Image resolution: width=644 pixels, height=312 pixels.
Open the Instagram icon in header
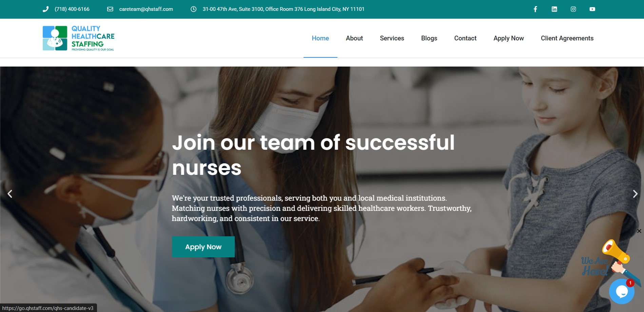tap(573, 9)
